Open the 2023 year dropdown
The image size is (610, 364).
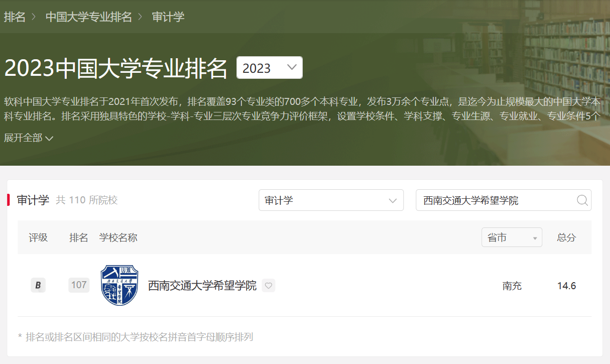click(x=270, y=68)
